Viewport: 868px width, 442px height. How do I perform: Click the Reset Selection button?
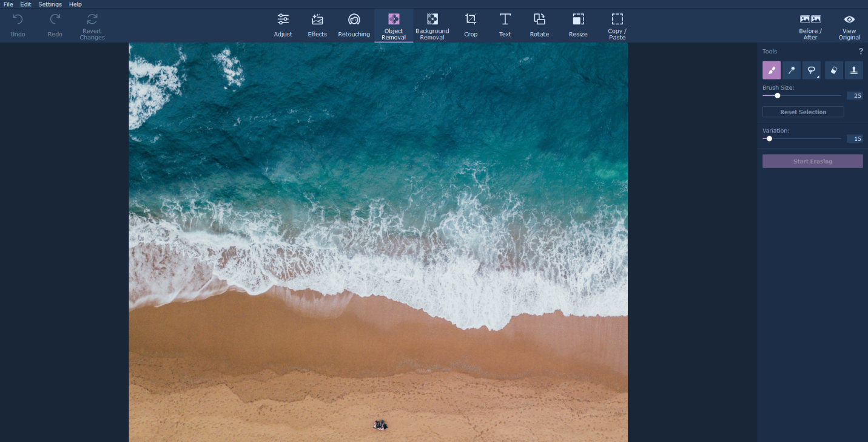(802, 112)
